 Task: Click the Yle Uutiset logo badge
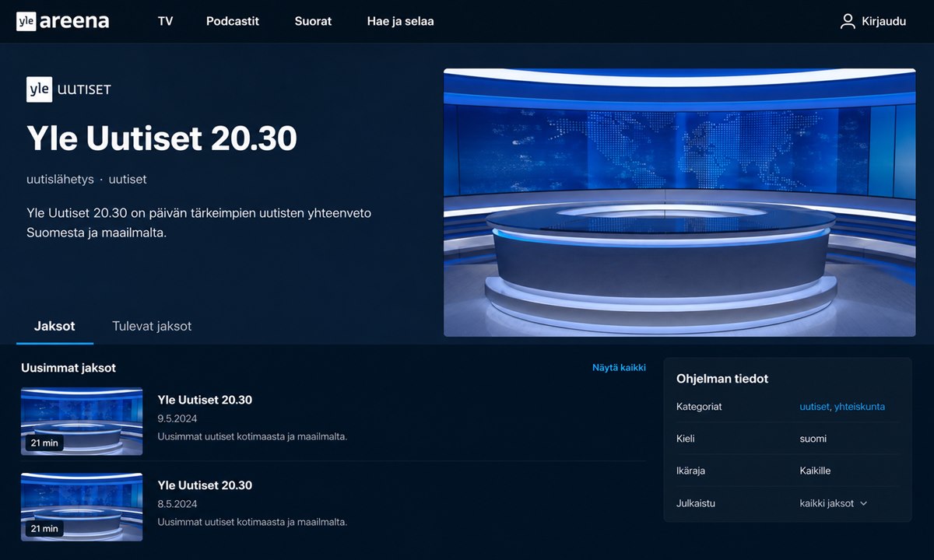[69, 89]
